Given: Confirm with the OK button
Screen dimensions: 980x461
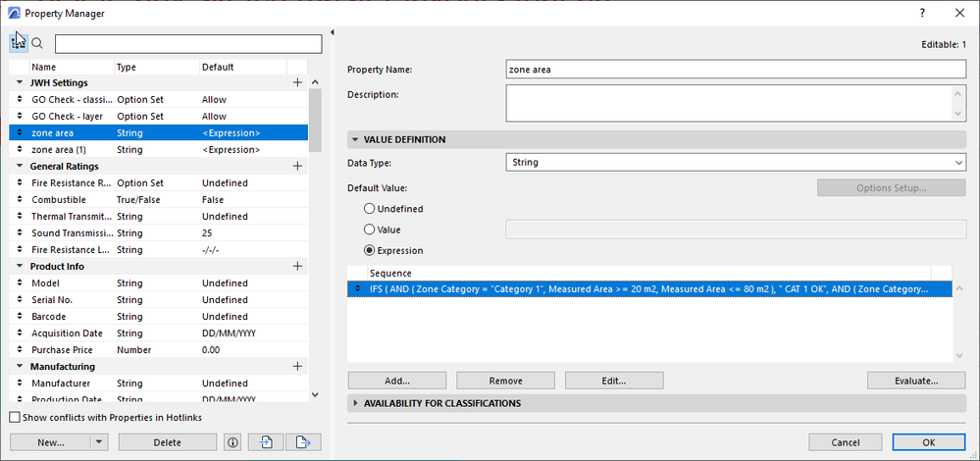Looking at the screenshot, I should 929,442.
